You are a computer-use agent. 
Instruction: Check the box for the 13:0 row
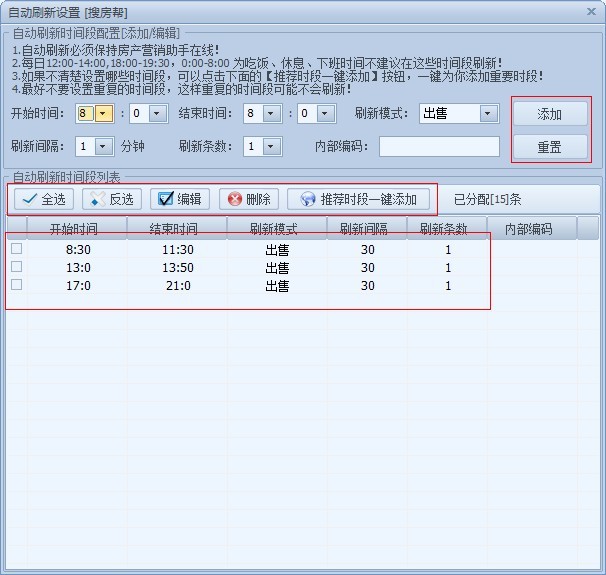16,267
